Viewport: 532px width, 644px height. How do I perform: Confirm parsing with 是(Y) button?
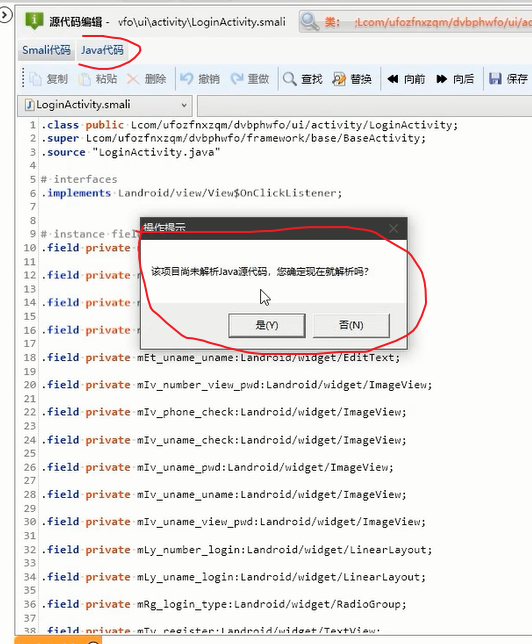tap(267, 326)
